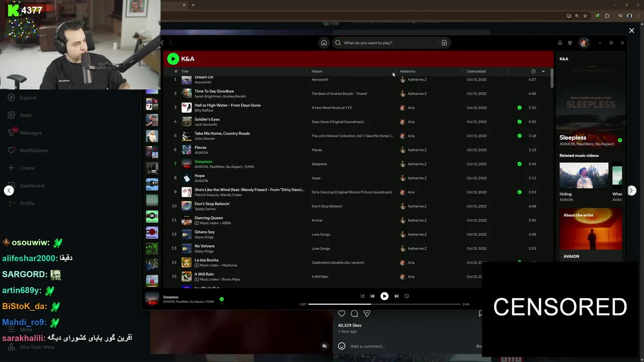
Task: Skip to next track in Spotify
Action: click(396, 296)
